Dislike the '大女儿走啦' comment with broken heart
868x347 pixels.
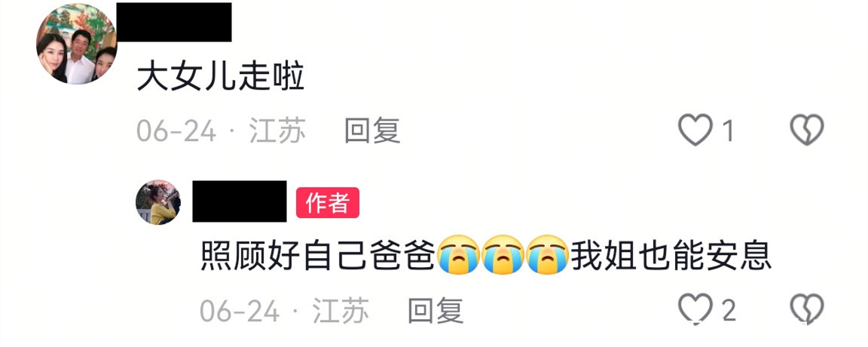(806, 131)
